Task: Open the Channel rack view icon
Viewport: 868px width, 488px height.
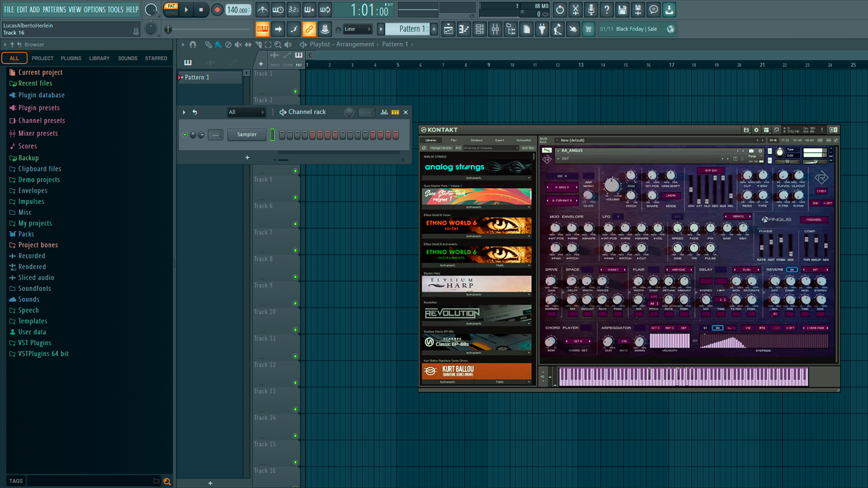Action: tap(480, 29)
